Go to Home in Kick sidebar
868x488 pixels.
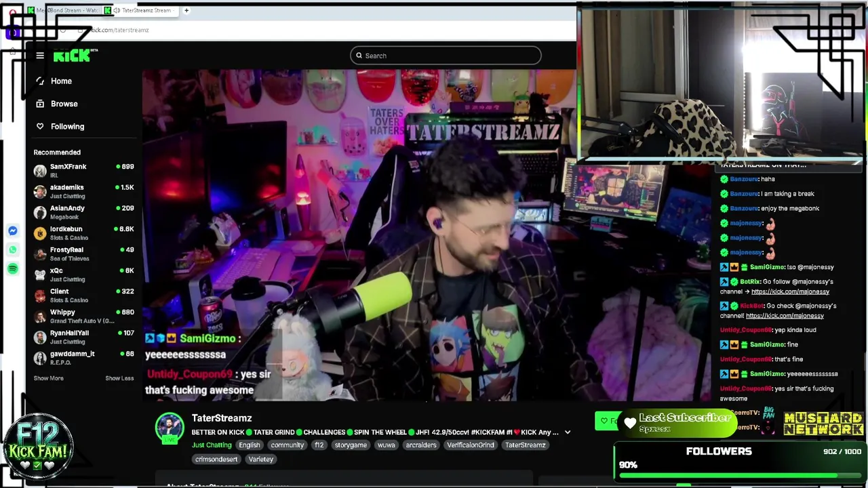tap(61, 81)
